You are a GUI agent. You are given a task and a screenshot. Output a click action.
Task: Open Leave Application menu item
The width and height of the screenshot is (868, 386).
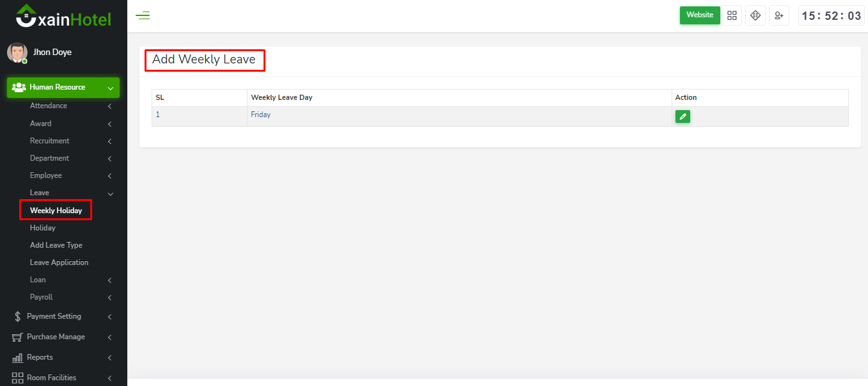(x=59, y=262)
